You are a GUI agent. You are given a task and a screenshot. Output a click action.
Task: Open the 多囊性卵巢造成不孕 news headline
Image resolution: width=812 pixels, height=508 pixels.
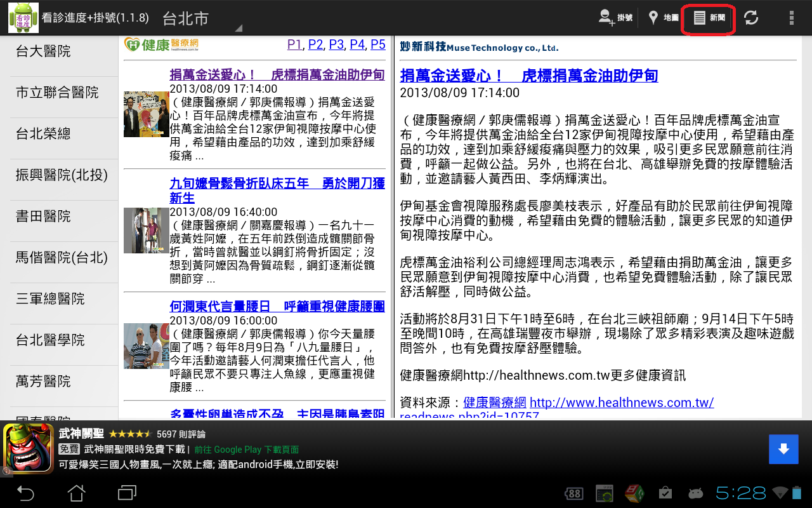click(277, 414)
